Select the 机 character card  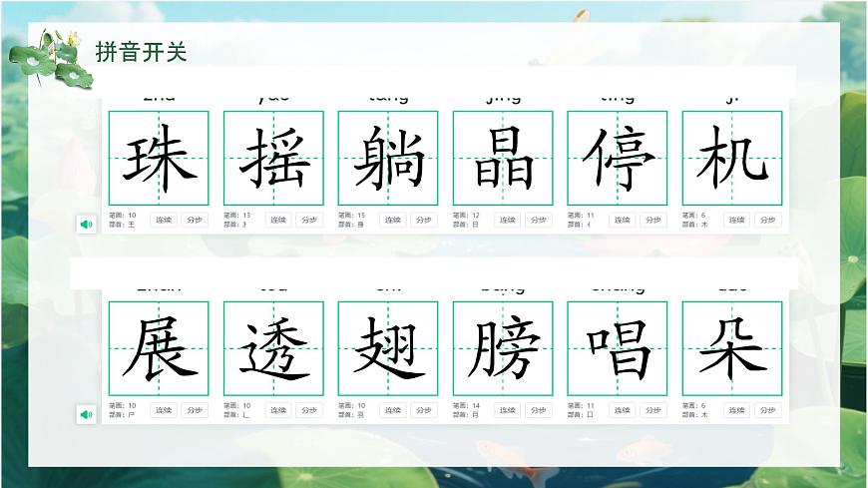(732, 158)
